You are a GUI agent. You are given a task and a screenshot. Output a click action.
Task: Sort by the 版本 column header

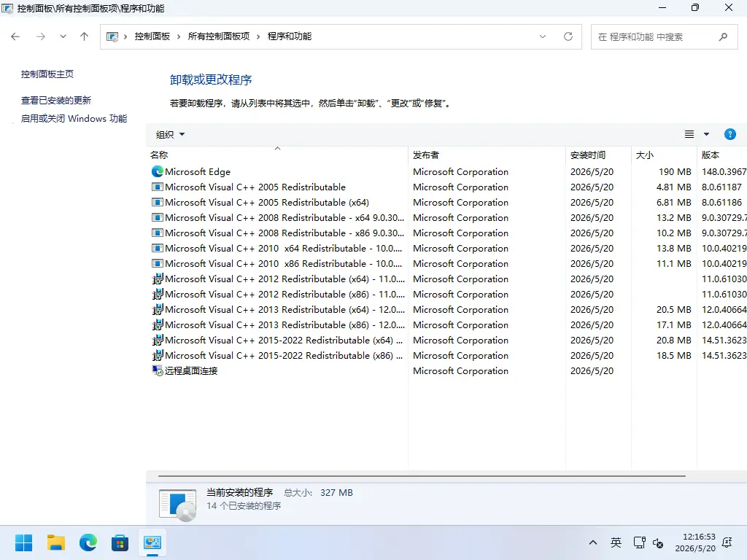tap(722, 155)
